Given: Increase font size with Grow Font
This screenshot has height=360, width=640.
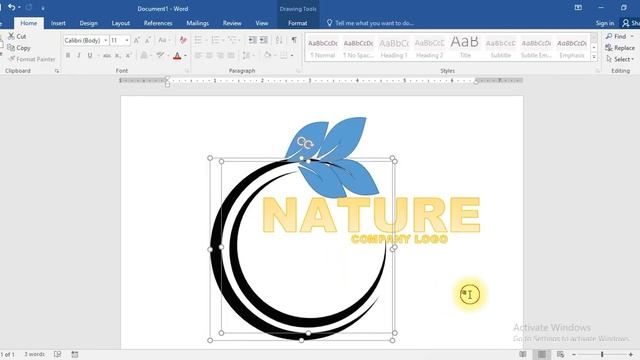Looking at the screenshot, I should tap(137, 40).
